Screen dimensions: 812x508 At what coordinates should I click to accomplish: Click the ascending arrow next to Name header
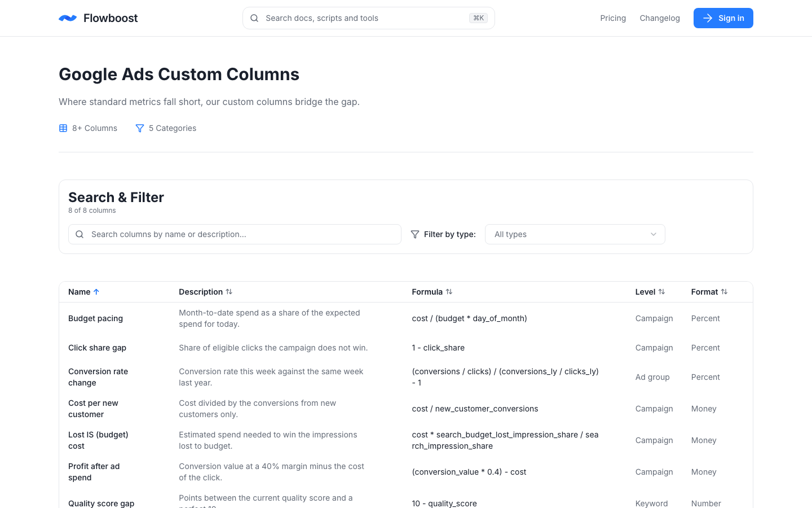point(96,292)
